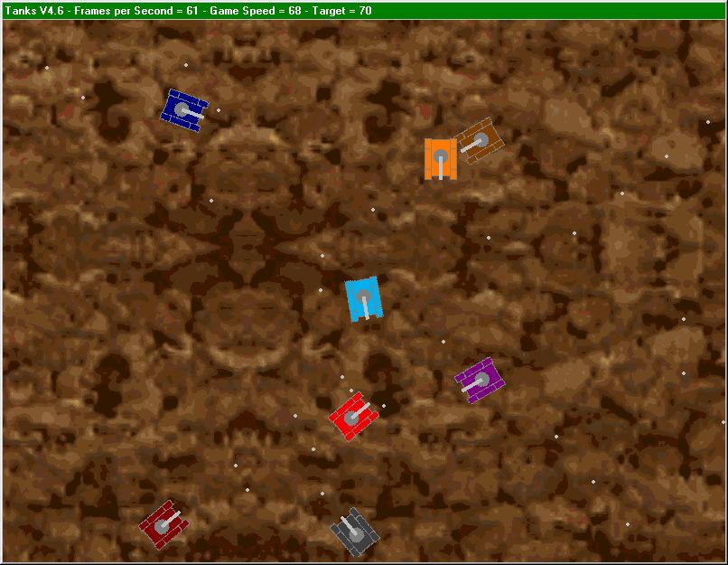Click the barrel tip of the orange tank
The width and height of the screenshot is (728, 565).
pyautogui.click(x=440, y=177)
